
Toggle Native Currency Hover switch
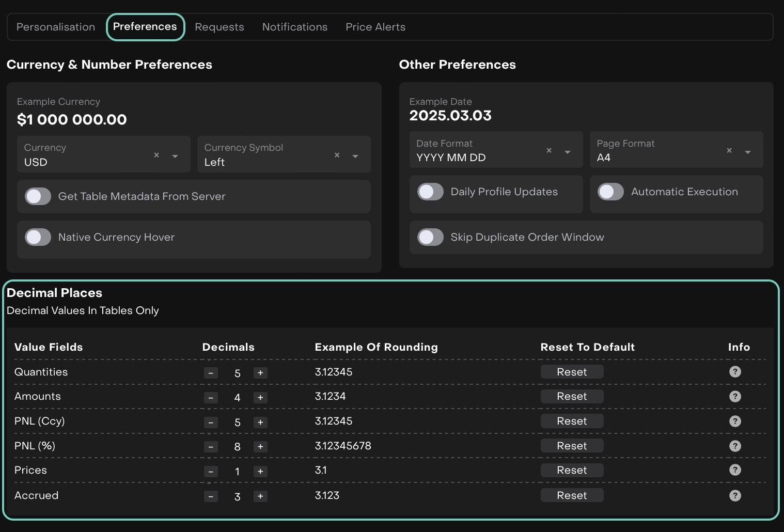(38, 237)
